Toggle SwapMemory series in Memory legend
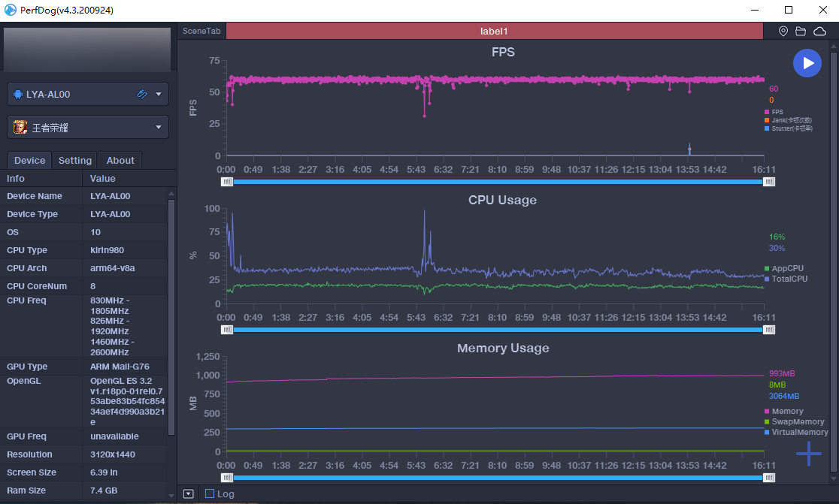 point(767,422)
